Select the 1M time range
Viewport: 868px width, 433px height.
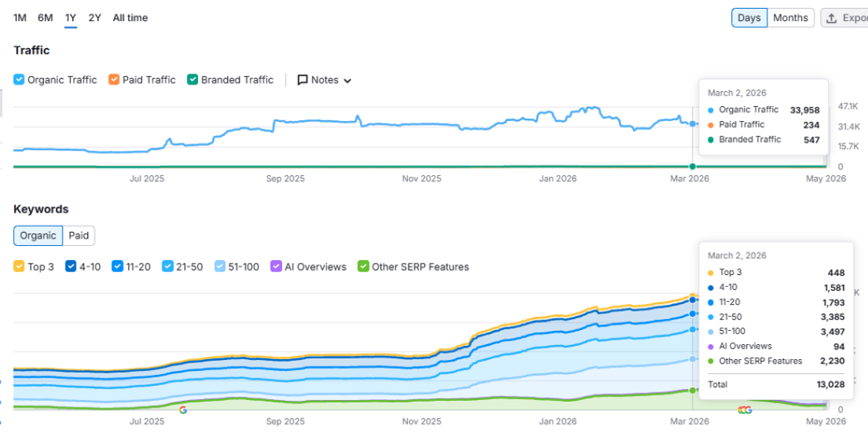(20, 18)
